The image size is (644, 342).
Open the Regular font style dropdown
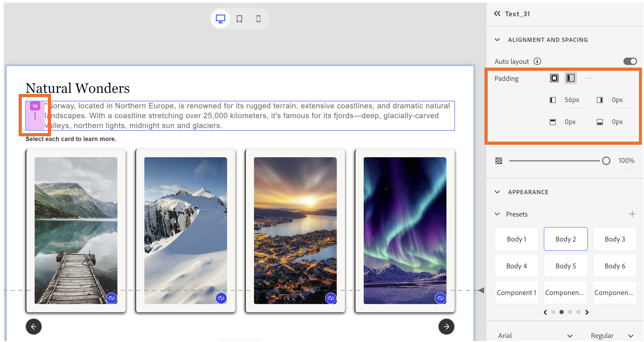tap(612, 335)
